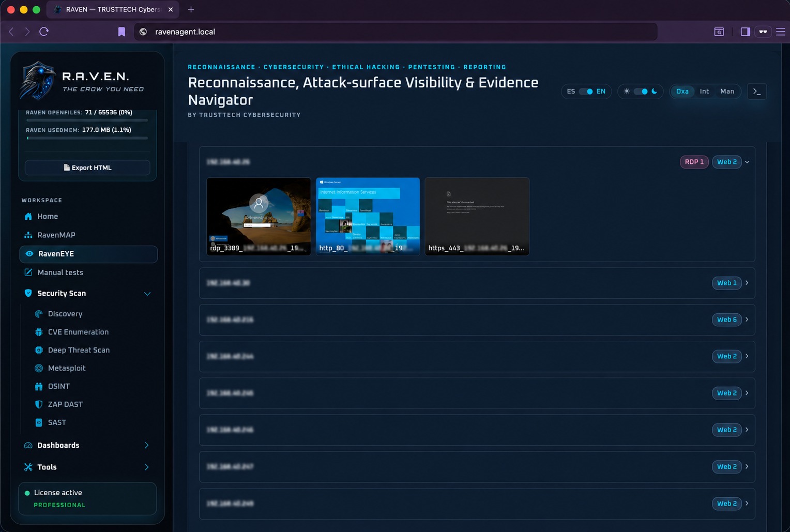Click the PROFESSIONAL license text

[x=59, y=505]
